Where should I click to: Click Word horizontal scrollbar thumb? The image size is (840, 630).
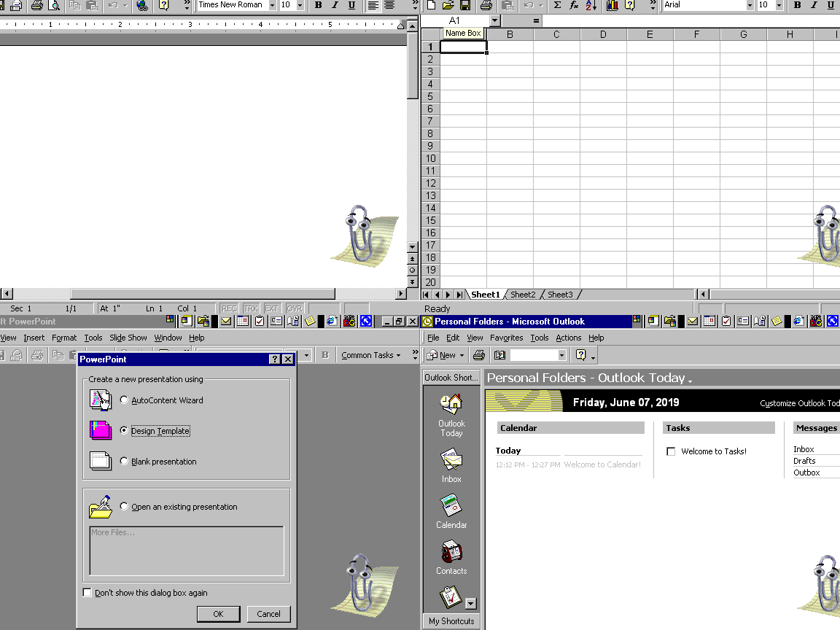[x=203, y=294]
